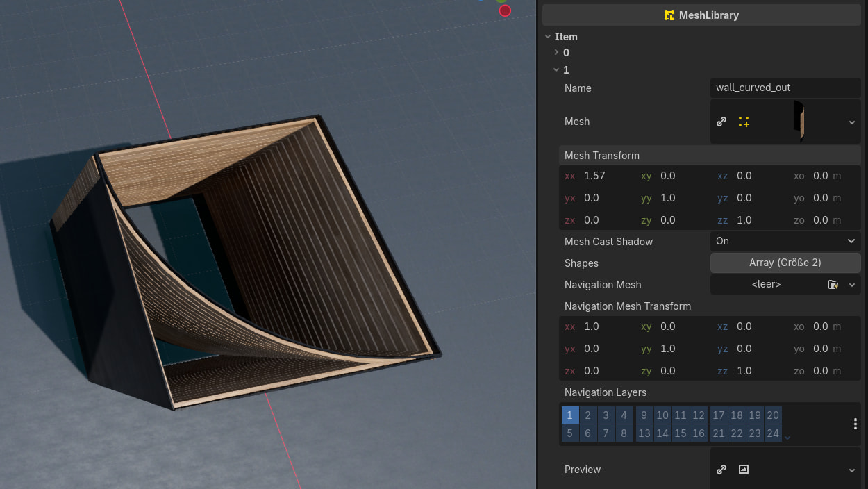The image size is (868, 489).
Task: Click the link icon in Preview field
Action: tap(721, 470)
